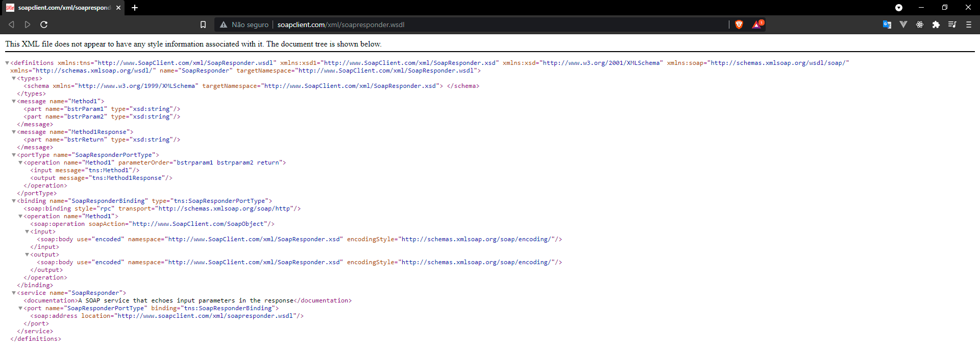Go forward to the next page
The image size is (980, 349).
28,25
